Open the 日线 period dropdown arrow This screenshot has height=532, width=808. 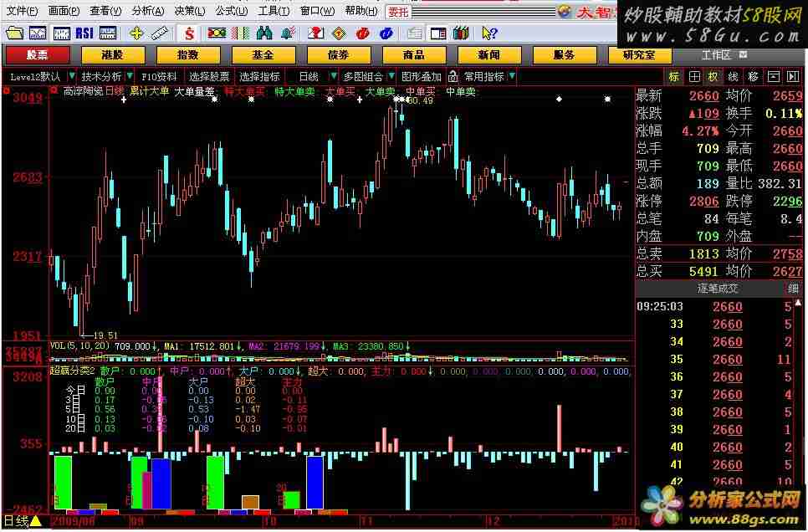(x=334, y=76)
